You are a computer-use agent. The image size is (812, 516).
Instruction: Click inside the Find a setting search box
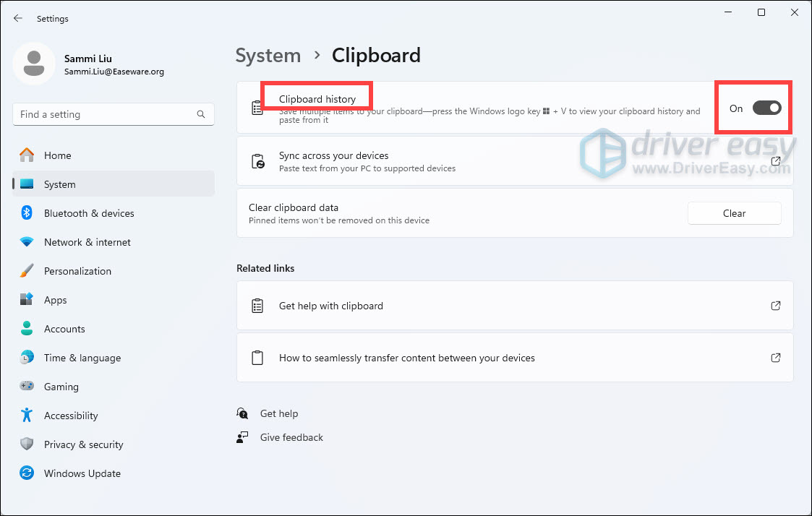click(x=101, y=114)
